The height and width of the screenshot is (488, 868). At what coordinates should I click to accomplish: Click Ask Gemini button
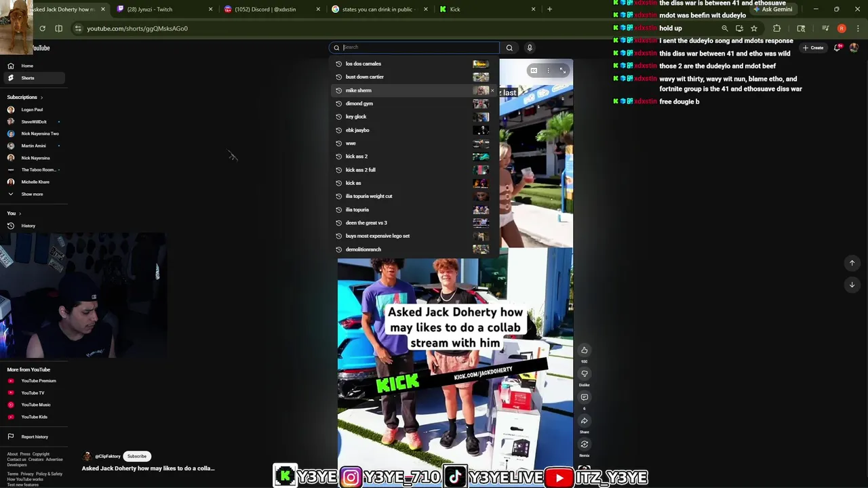[x=772, y=9]
